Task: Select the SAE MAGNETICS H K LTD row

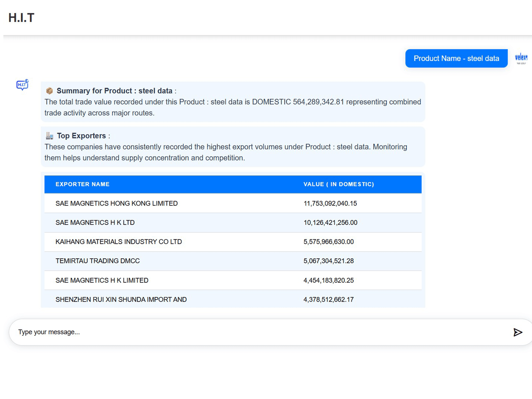Action: tap(95, 223)
